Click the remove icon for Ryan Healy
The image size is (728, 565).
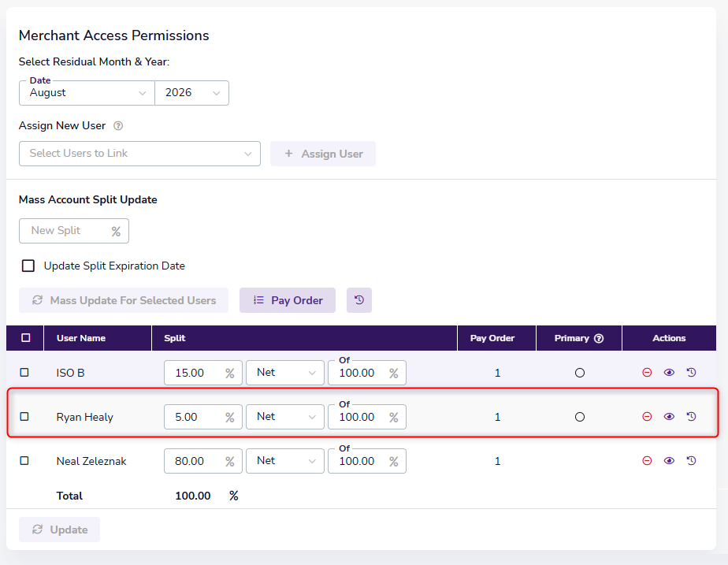point(647,416)
